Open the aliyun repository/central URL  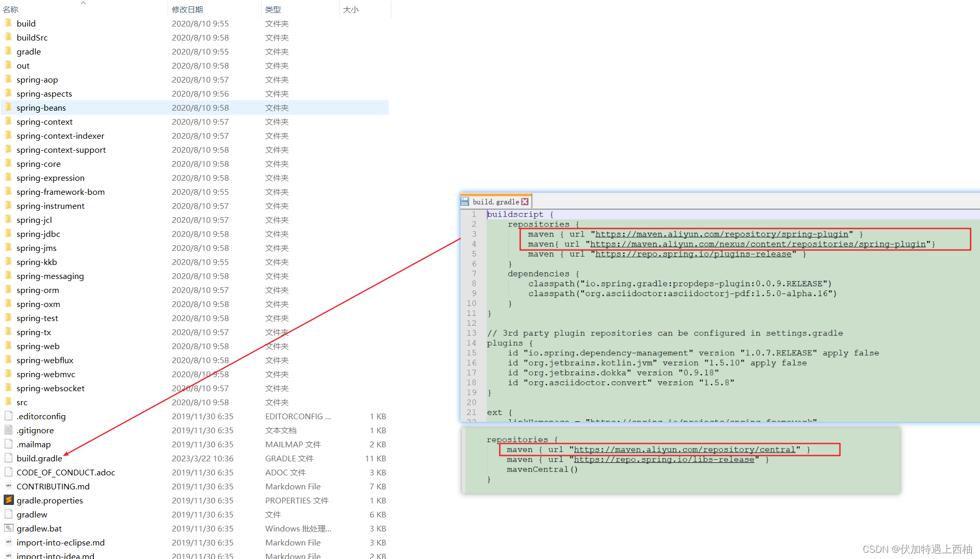point(684,450)
